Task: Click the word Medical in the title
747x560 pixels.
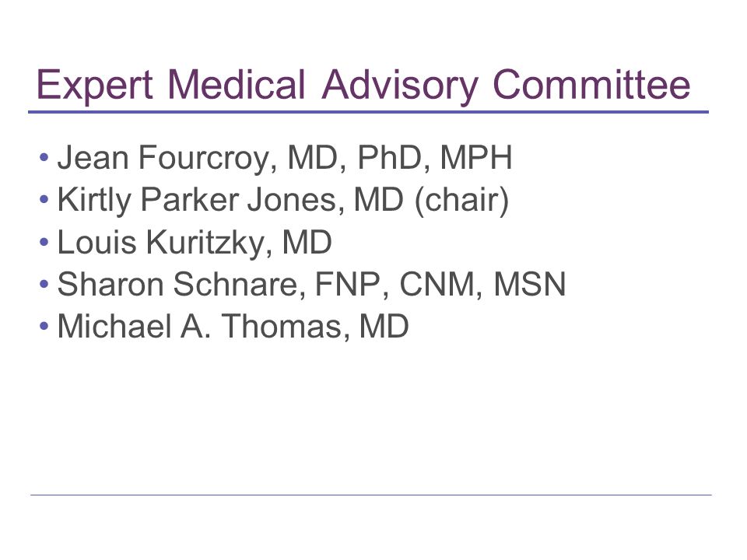Action: 237,84
